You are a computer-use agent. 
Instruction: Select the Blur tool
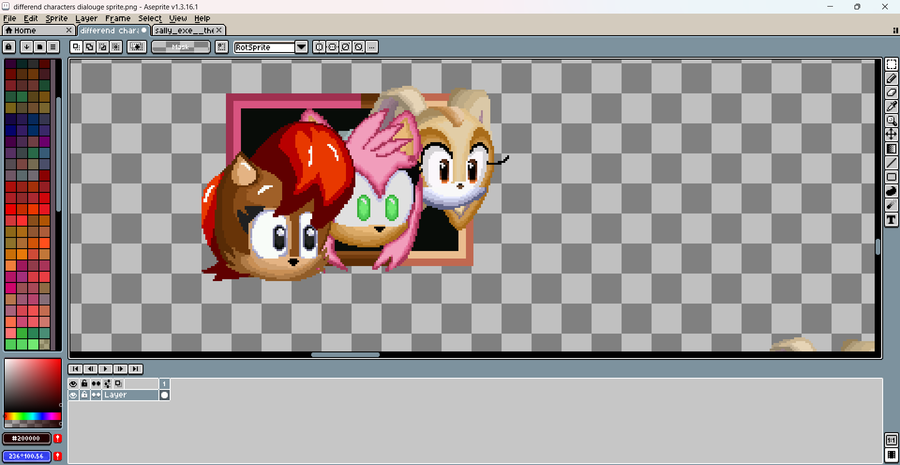(x=891, y=206)
